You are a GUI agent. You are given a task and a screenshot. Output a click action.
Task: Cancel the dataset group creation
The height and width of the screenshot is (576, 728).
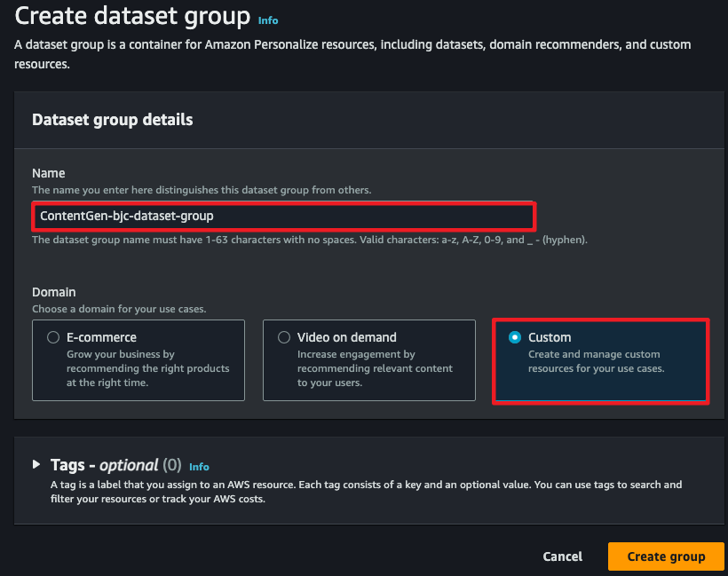[x=562, y=556]
